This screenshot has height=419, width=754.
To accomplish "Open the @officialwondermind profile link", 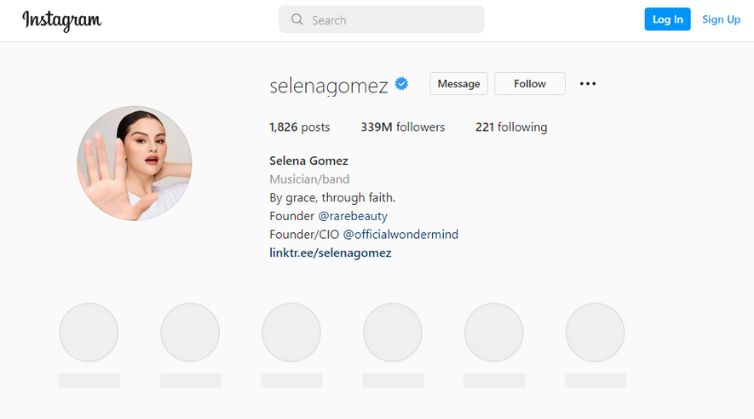I will point(401,234).
